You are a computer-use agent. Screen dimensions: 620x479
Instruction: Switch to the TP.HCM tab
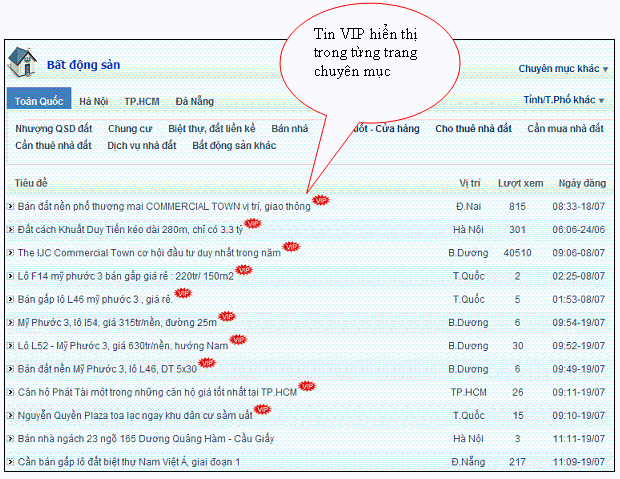[141, 101]
